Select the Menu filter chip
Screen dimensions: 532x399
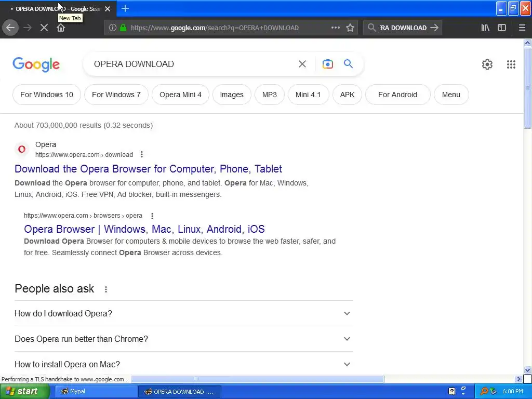pos(451,95)
